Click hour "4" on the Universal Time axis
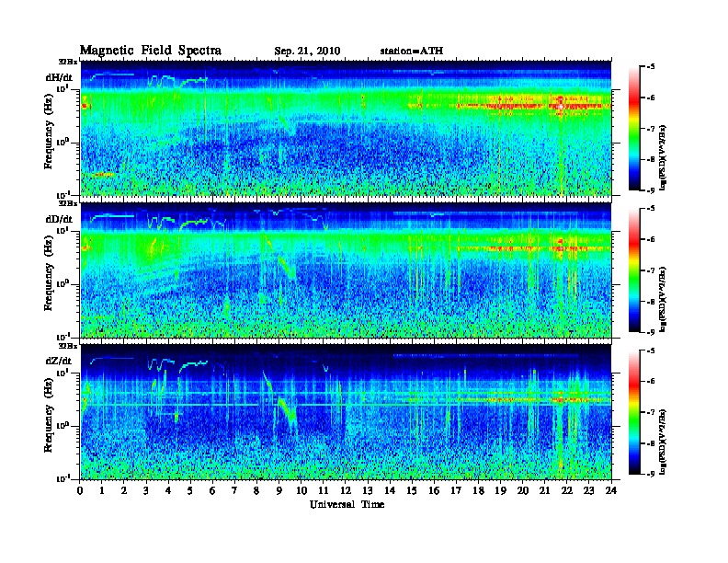Screen dimensions: 728x563 [168, 491]
